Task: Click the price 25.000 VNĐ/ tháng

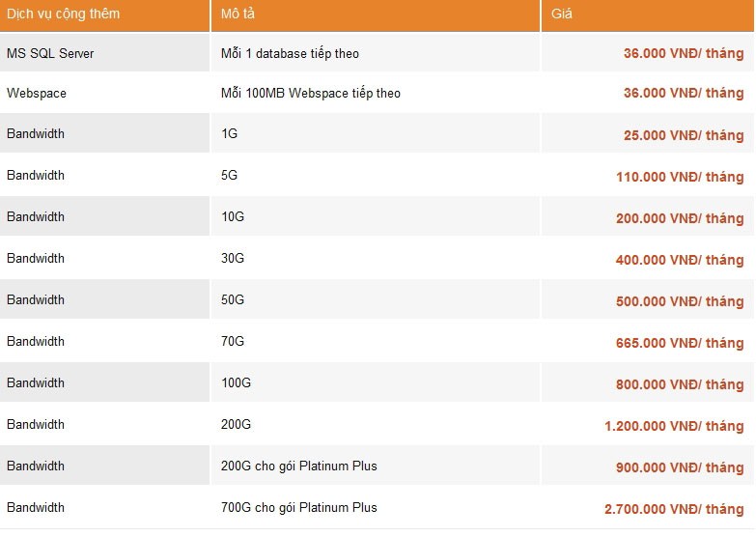Action: pyautogui.click(x=684, y=135)
